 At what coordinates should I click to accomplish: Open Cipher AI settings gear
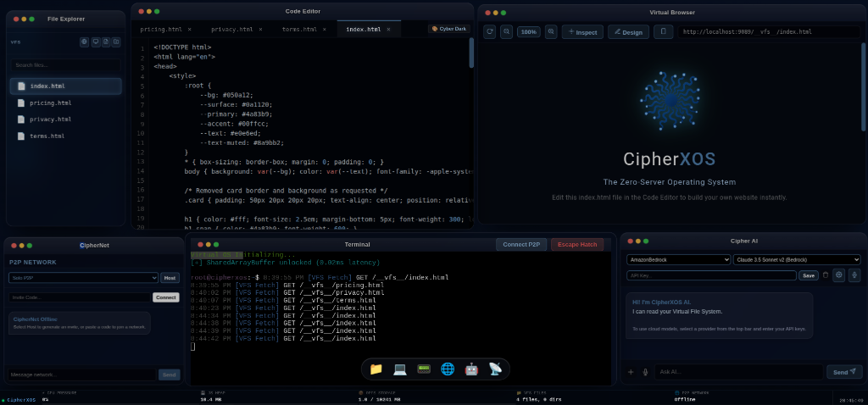[x=838, y=275]
